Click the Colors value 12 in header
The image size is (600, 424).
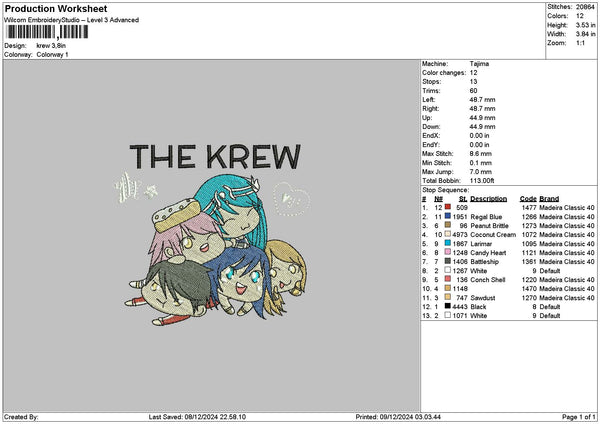point(580,16)
